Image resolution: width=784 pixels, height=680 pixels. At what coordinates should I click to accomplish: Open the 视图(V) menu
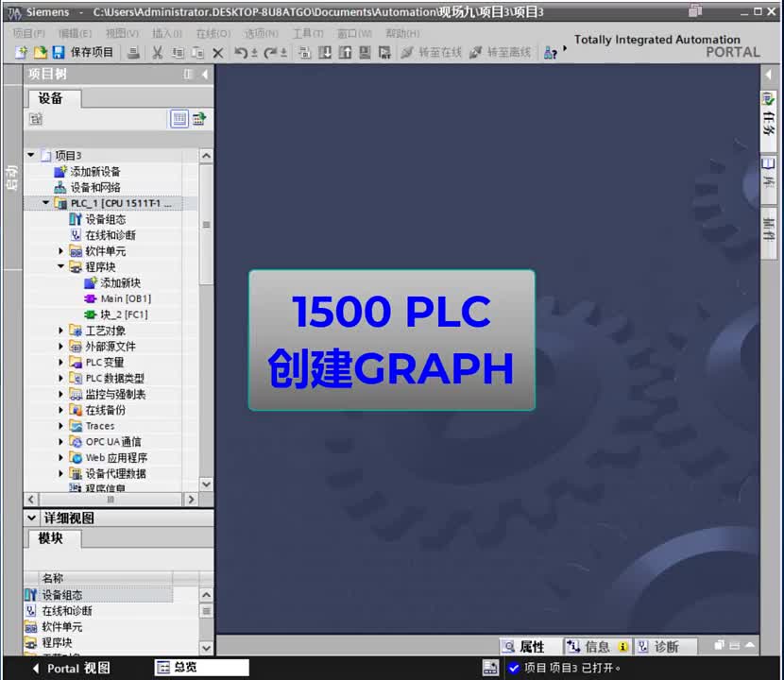tap(122, 33)
